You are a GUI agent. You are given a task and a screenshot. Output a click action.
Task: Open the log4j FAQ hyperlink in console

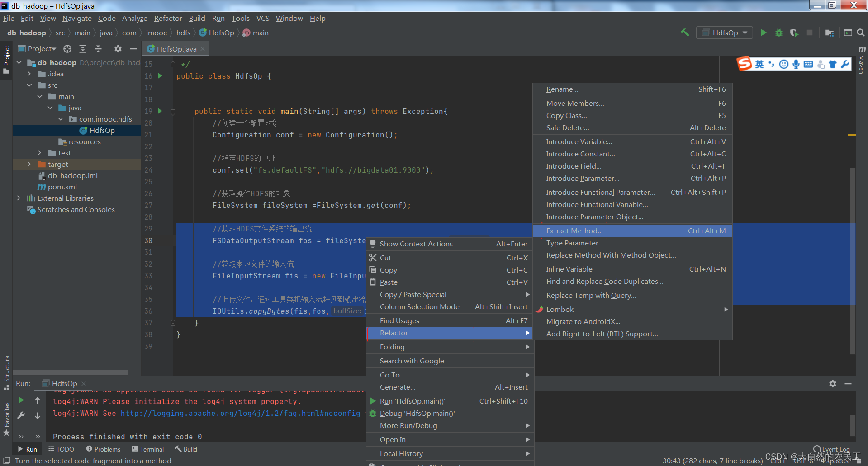[240, 413]
